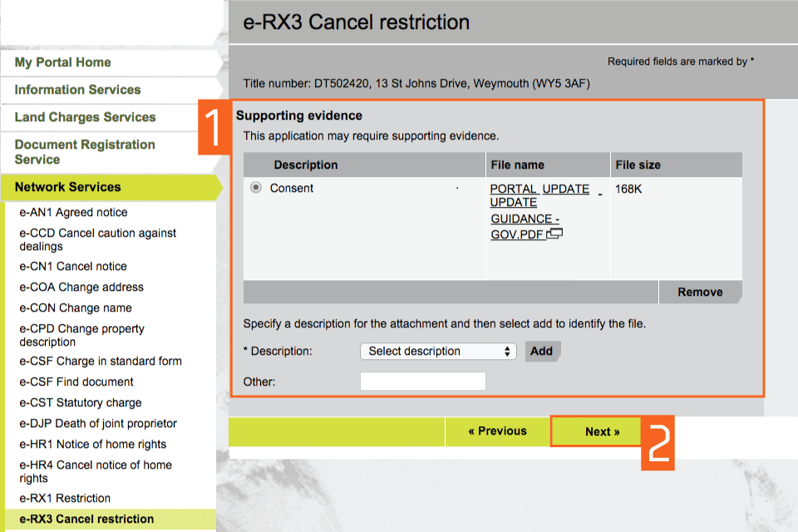Click the Next » button
The width and height of the screenshot is (798, 532).
(x=602, y=432)
